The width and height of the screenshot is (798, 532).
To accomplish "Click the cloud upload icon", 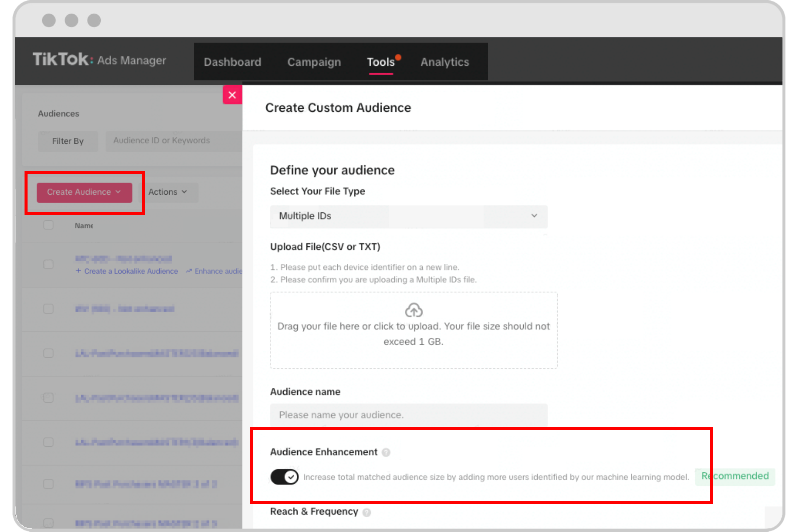I will (414, 310).
